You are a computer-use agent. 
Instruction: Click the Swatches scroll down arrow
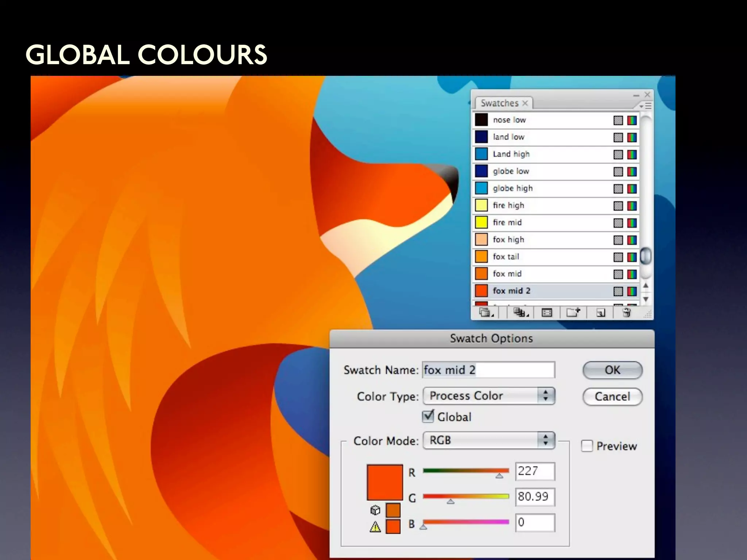tap(646, 299)
